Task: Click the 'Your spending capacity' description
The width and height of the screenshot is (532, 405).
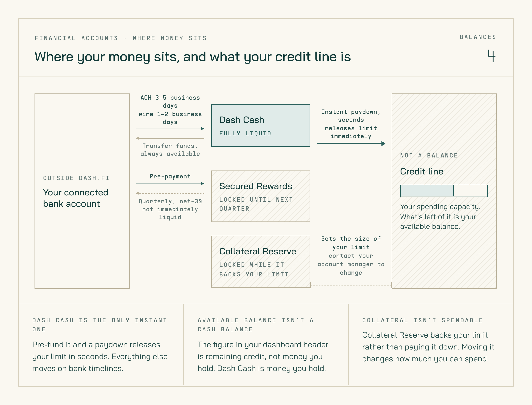Action: (440, 217)
